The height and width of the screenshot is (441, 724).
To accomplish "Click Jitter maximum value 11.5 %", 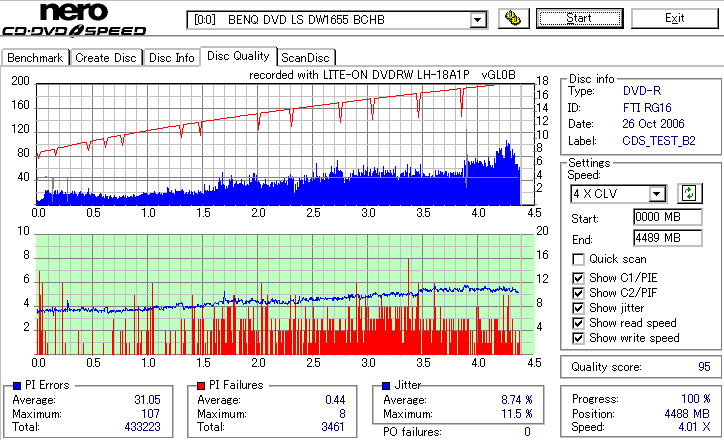I will coord(517,414).
